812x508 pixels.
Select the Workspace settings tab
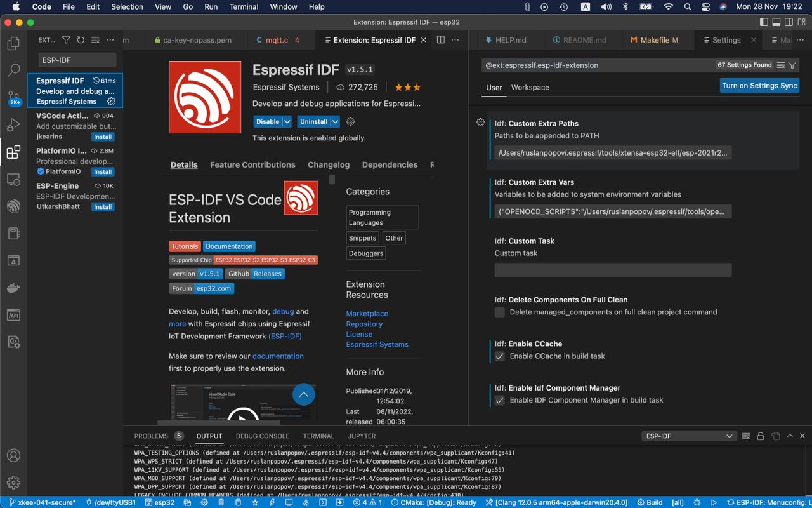[x=530, y=87]
